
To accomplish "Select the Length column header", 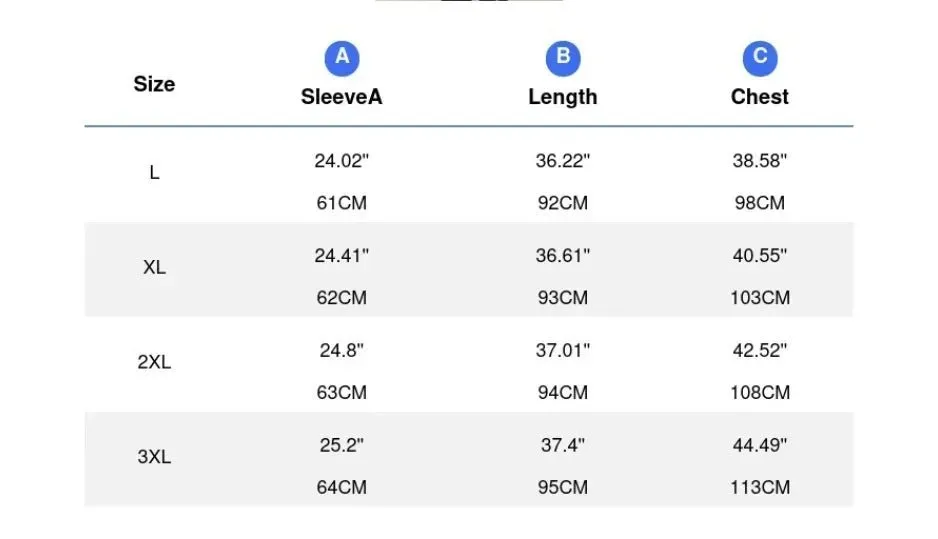I will (x=563, y=97).
